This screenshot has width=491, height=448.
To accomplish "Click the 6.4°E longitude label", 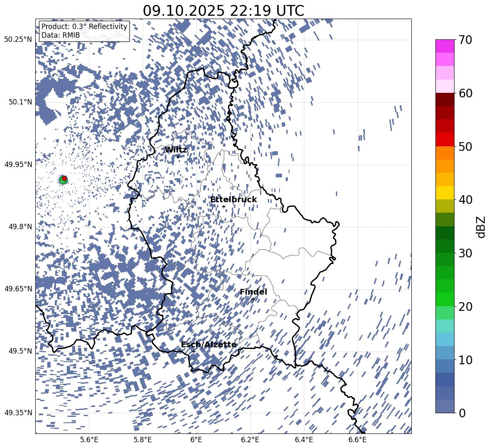I will pyautogui.click(x=304, y=440).
